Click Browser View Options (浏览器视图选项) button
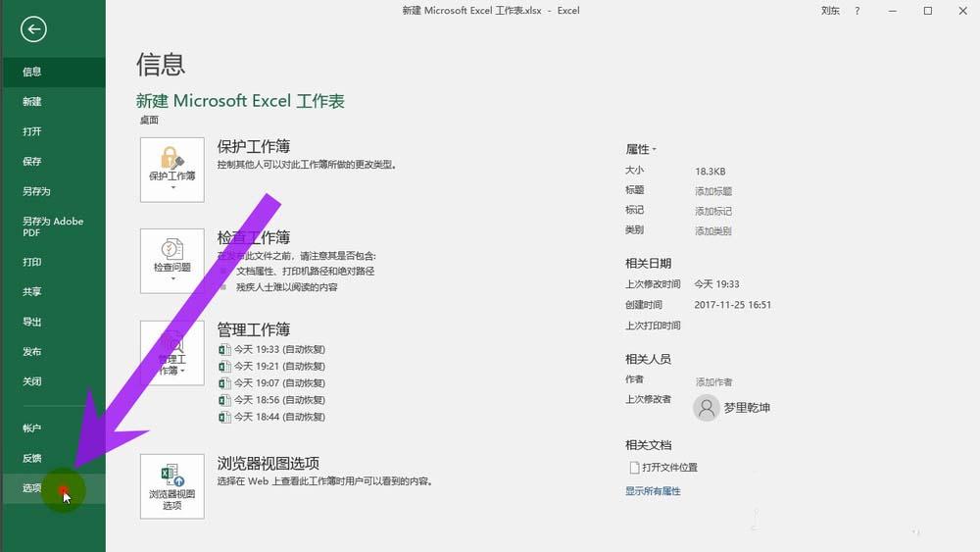 [x=171, y=486]
